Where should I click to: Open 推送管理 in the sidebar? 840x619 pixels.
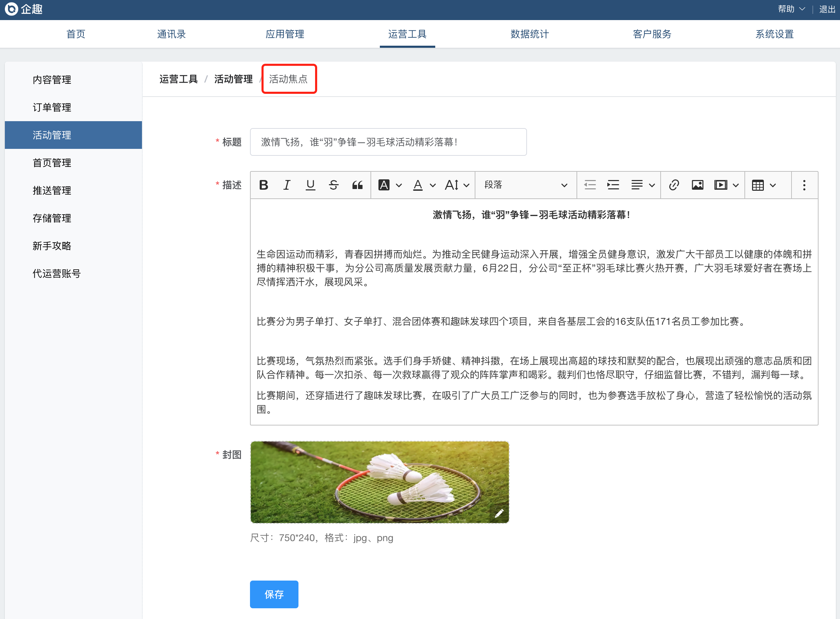point(52,190)
